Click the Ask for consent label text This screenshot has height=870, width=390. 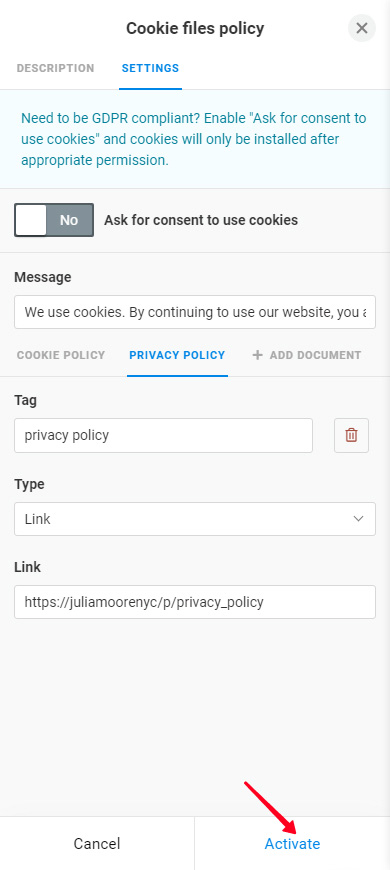(201, 220)
